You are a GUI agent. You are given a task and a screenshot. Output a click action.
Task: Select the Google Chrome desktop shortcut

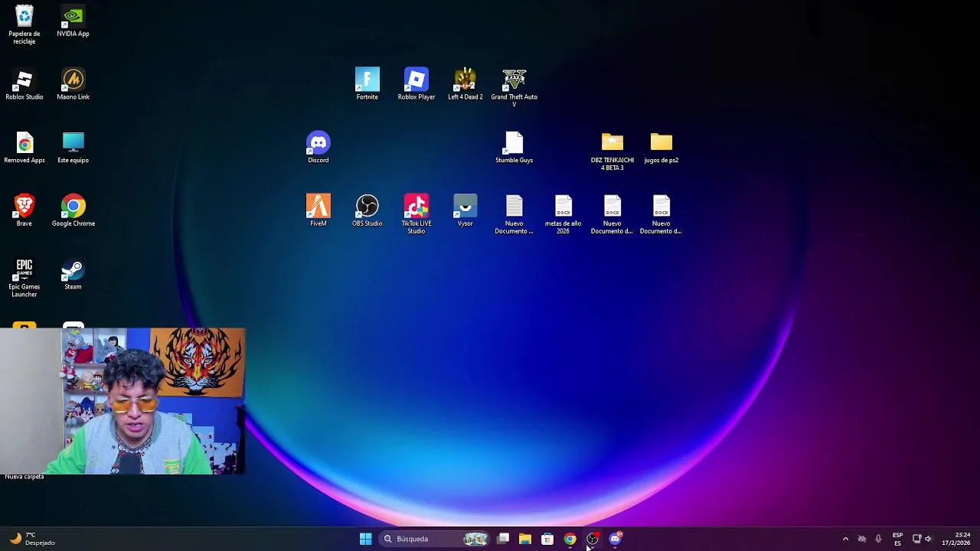(x=73, y=210)
